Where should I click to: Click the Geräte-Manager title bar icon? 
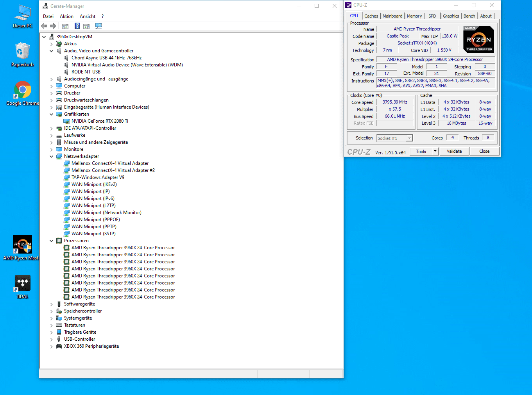[45, 6]
